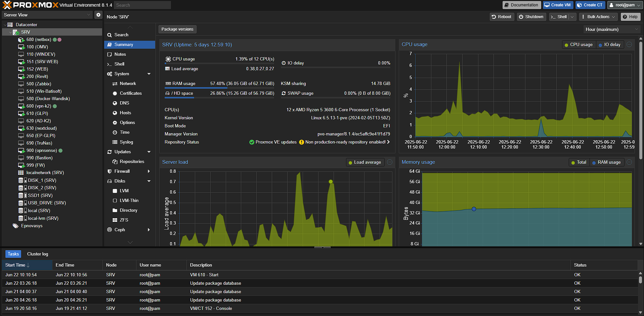Sort by the Status column header
Image resolution: width=644 pixels, height=316 pixels.
click(604, 265)
